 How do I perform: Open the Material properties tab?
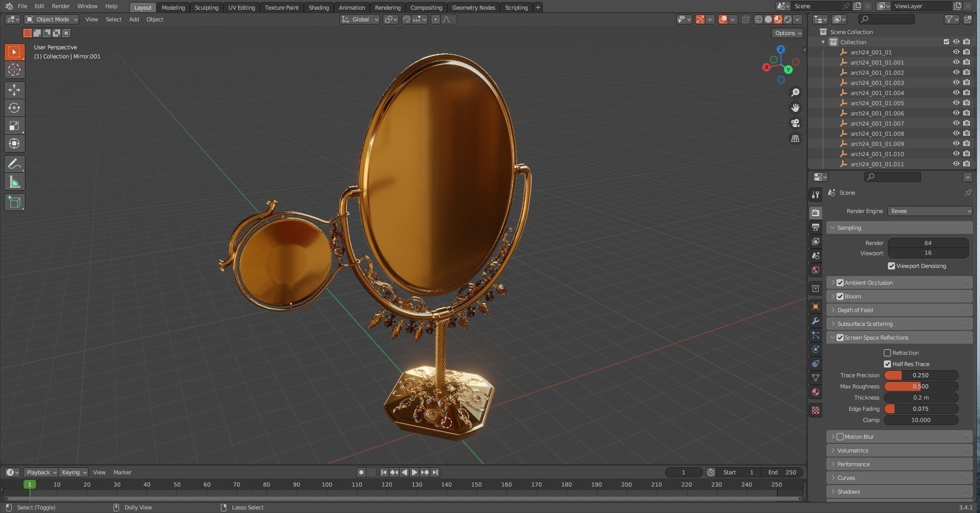(816, 392)
